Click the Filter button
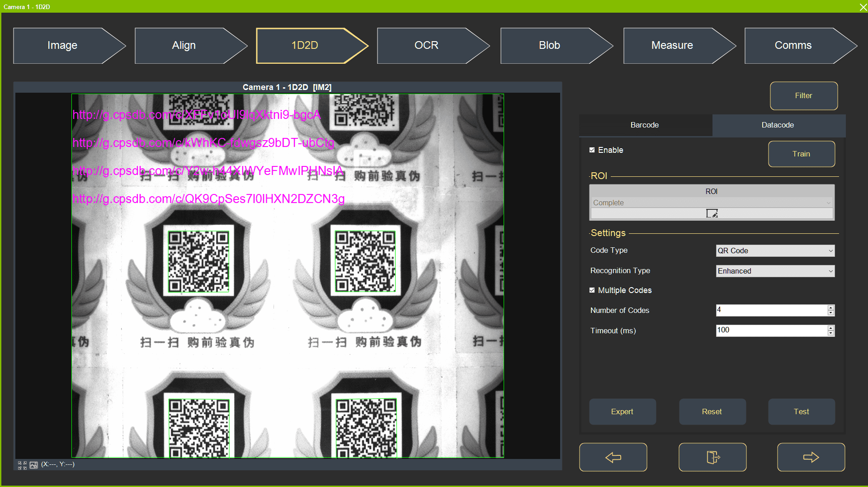This screenshot has width=868, height=487. click(x=804, y=96)
